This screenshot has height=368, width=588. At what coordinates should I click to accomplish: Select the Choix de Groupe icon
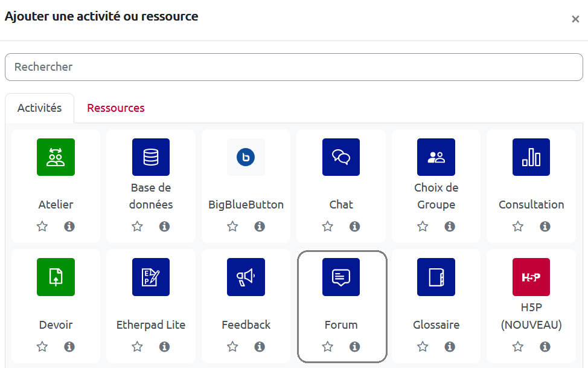tap(436, 157)
